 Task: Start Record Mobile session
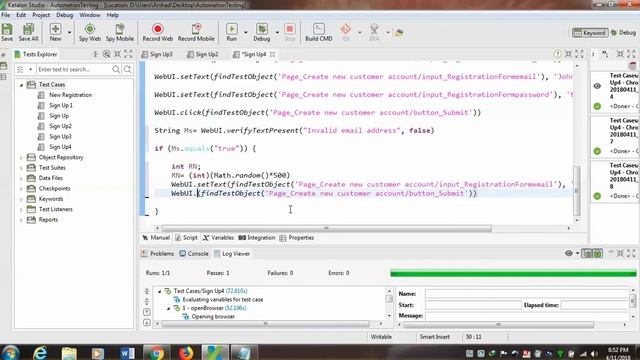tap(196, 32)
